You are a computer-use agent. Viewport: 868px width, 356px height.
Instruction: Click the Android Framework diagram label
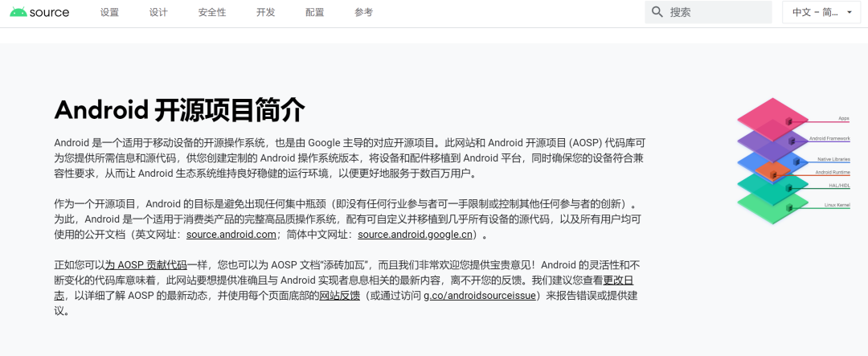[829, 138]
